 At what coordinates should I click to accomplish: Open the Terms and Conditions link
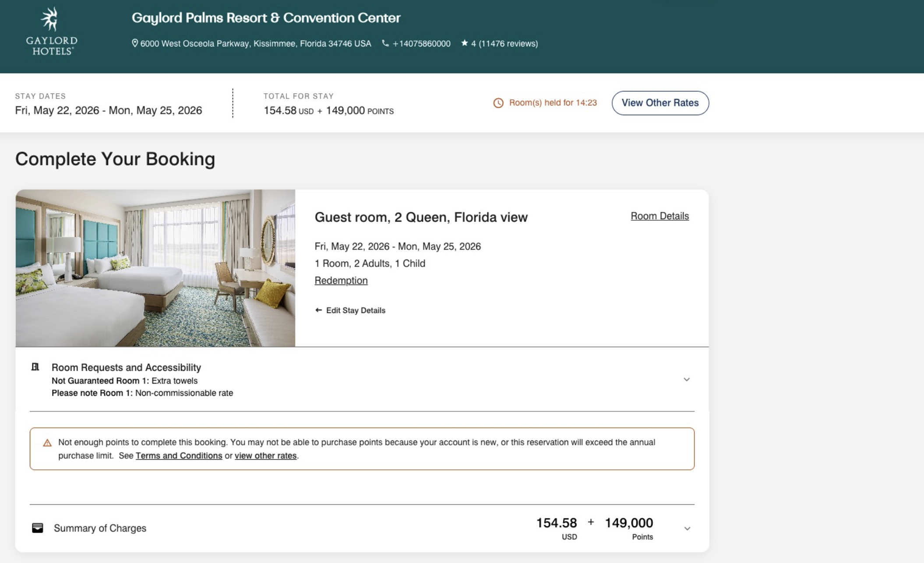179,456
